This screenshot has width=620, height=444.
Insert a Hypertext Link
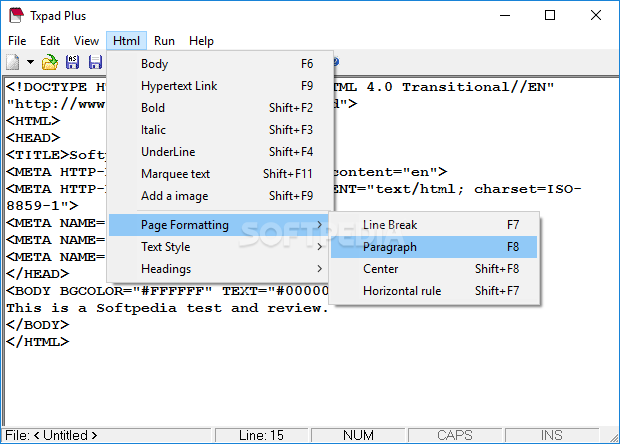tap(221, 86)
